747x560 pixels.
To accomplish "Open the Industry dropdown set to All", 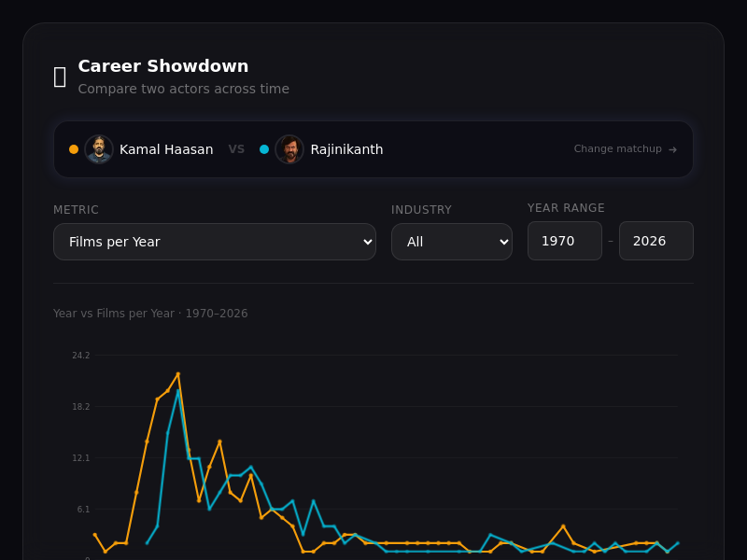I will pos(452,242).
